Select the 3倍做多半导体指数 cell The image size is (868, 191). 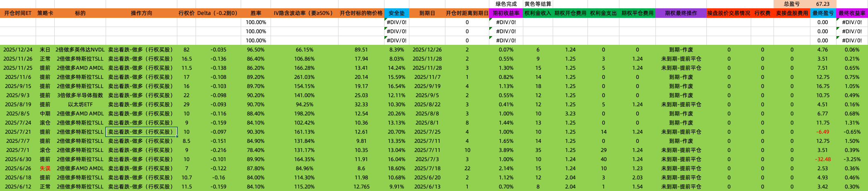80,95
